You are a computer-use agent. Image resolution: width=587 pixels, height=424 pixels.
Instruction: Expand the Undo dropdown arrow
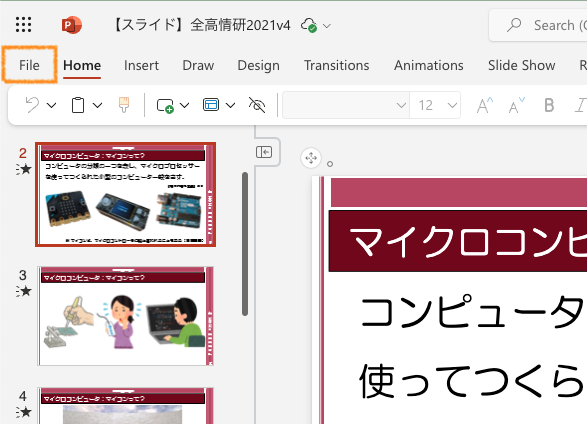pos(51,105)
